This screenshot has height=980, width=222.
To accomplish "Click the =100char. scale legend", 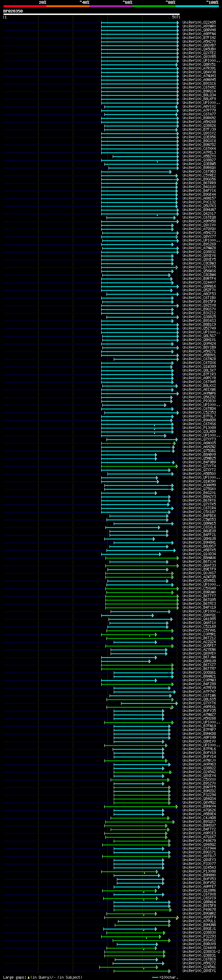I will click(x=165, y=977).
